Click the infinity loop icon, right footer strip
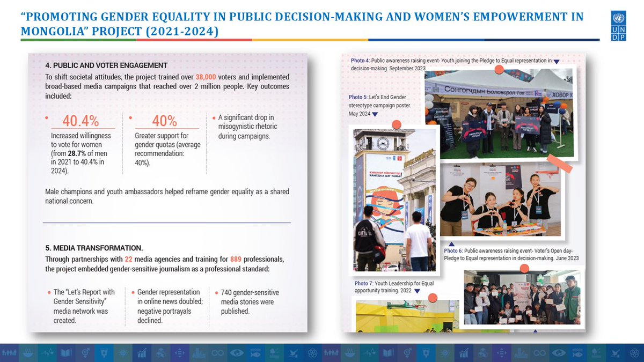Viewport: 644px width, 362px height. [540, 352]
